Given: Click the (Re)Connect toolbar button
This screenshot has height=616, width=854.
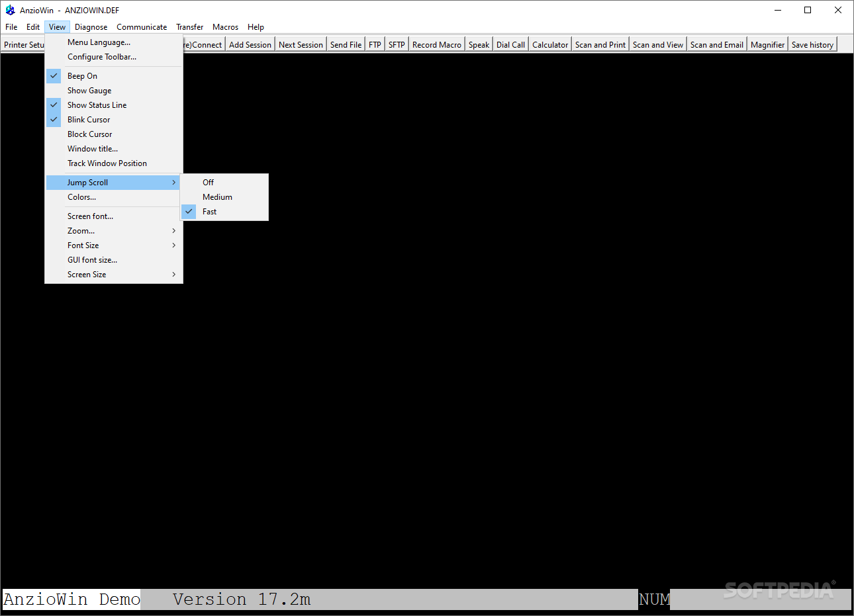Looking at the screenshot, I should pos(204,45).
